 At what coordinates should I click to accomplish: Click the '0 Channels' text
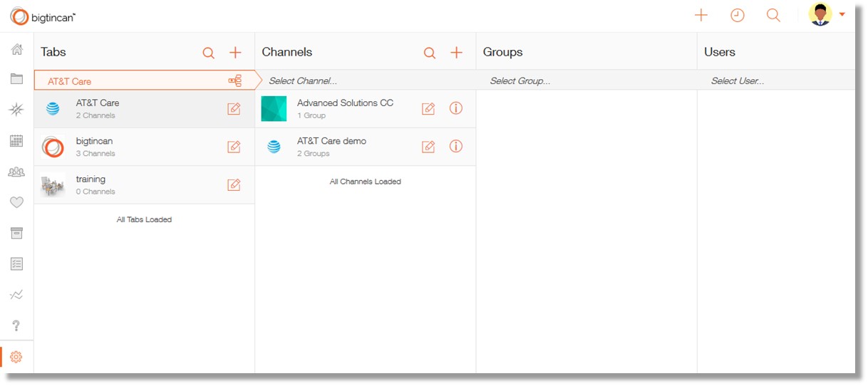pyautogui.click(x=95, y=192)
